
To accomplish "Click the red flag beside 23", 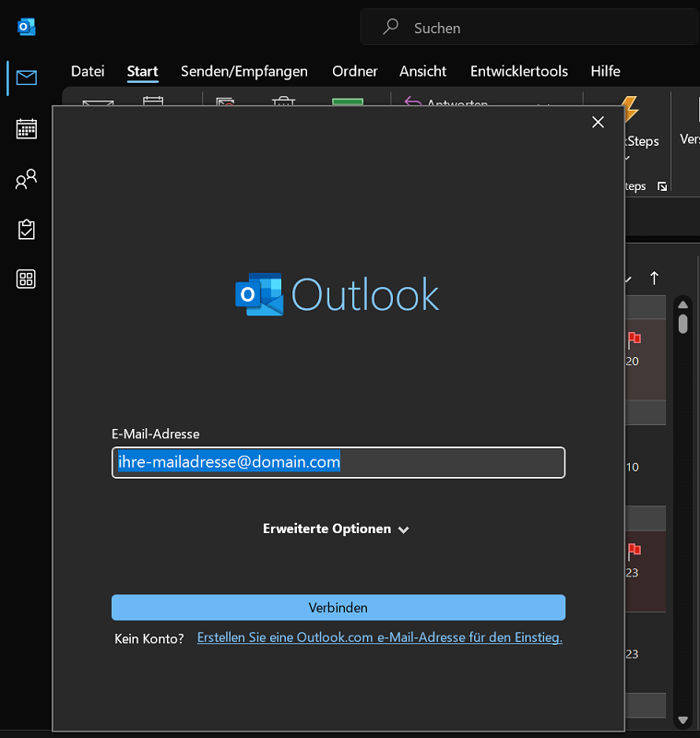I will (635, 551).
